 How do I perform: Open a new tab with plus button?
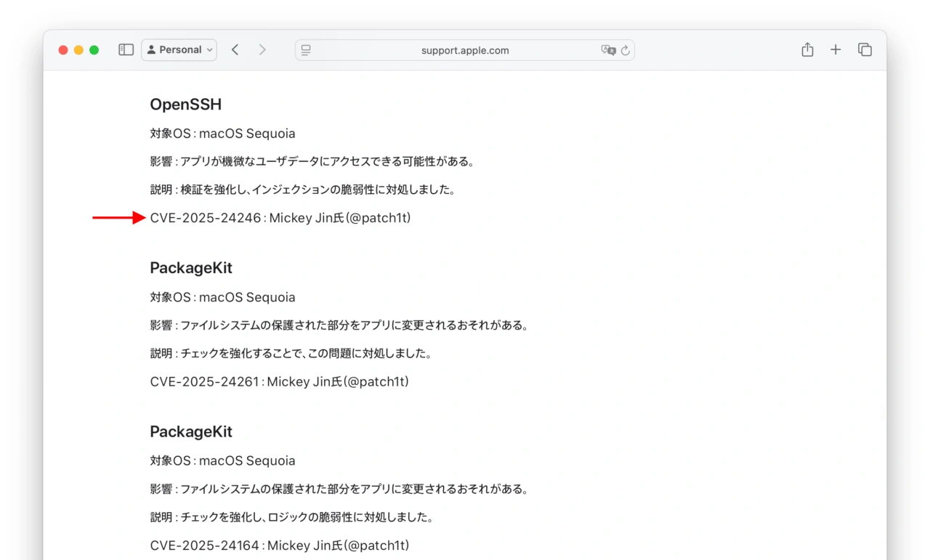pyautogui.click(x=836, y=50)
